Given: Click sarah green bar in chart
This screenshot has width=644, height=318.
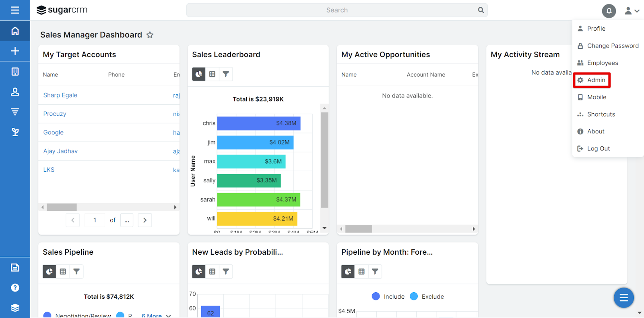Looking at the screenshot, I should tap(259, 200).
